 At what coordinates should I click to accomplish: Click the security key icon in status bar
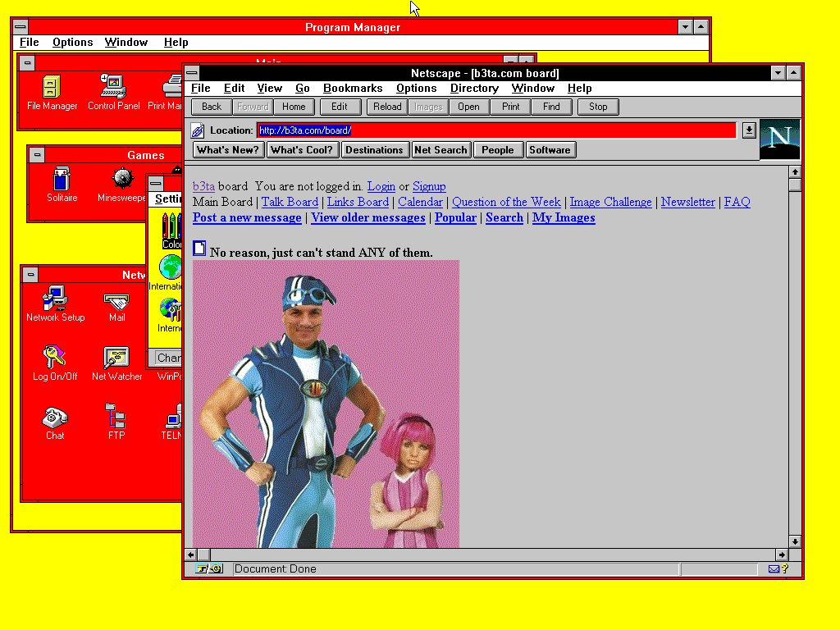[x=209, y=569]
